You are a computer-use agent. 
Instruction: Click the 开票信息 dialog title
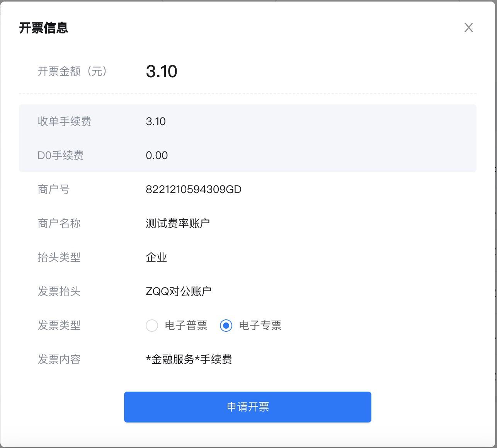pos(44,28)
